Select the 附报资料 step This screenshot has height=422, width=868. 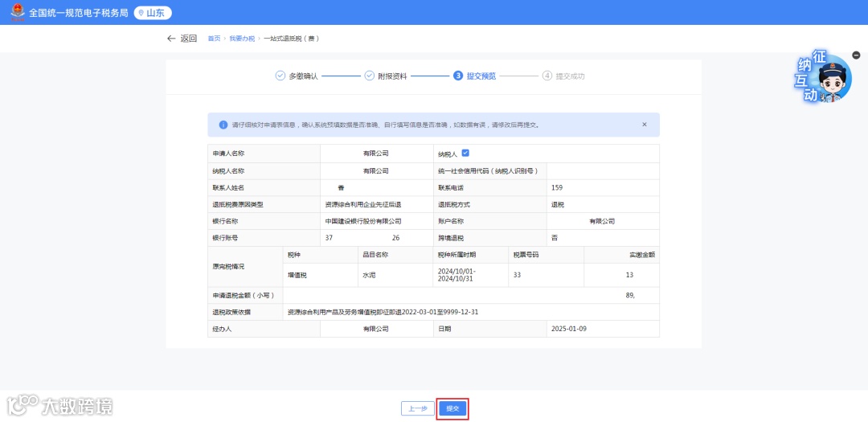(385, 76)
